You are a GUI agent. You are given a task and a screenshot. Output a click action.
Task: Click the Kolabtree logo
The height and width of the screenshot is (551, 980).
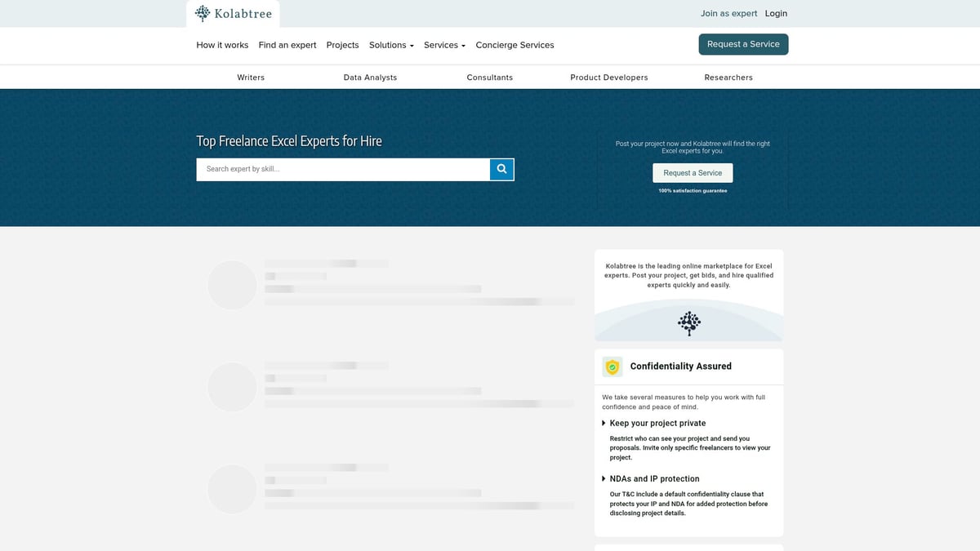pos(233,14)
